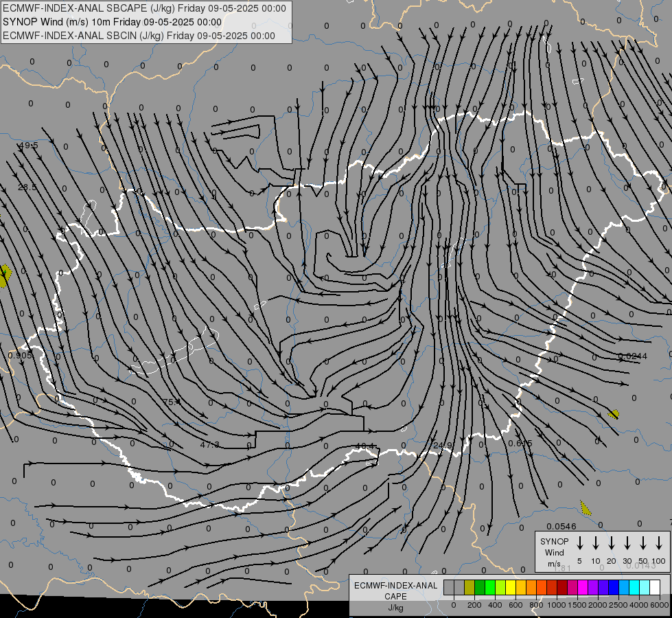Click the 75.4 value on the map

172,402
